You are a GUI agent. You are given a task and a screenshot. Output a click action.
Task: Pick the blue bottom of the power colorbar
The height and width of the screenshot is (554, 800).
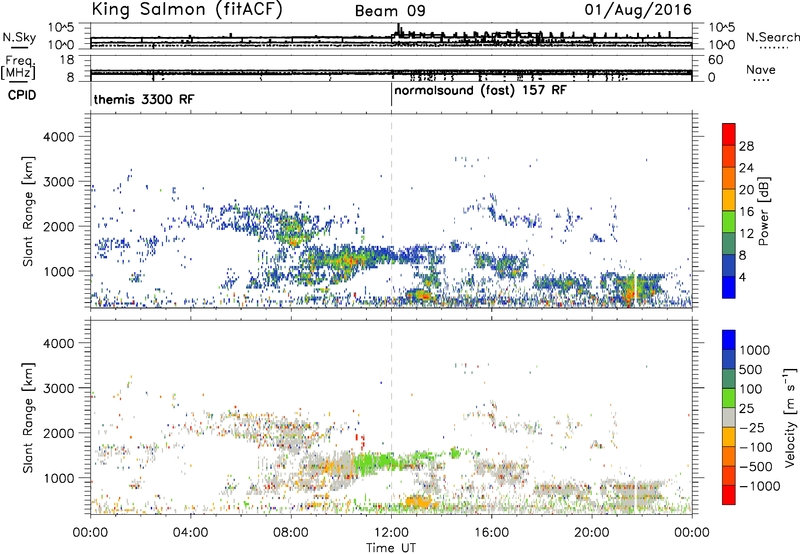click(729, 287)
